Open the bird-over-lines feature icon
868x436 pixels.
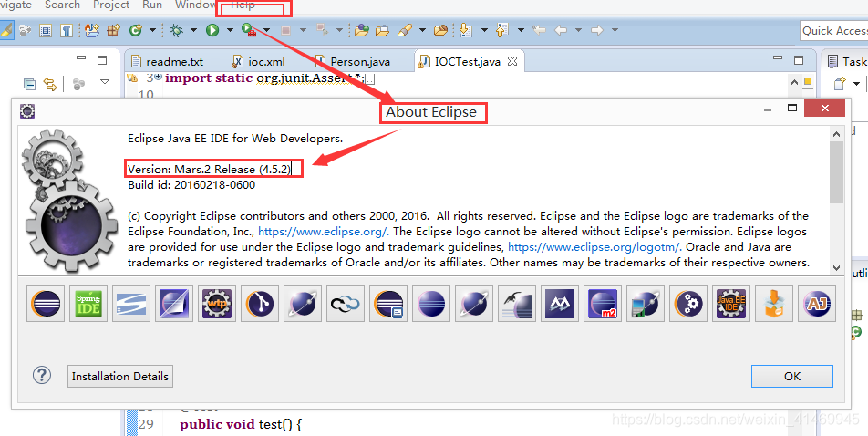517,304
